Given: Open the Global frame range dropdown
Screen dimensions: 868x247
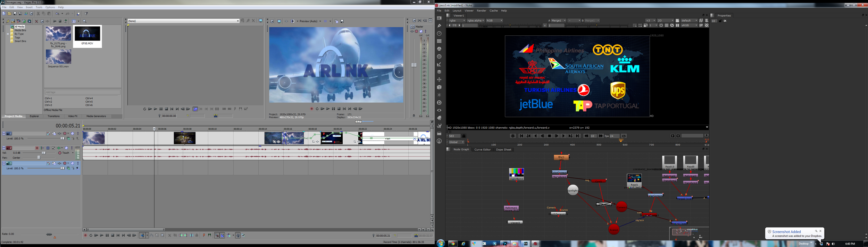Looking at the screenshot, I should pos(457,142).
